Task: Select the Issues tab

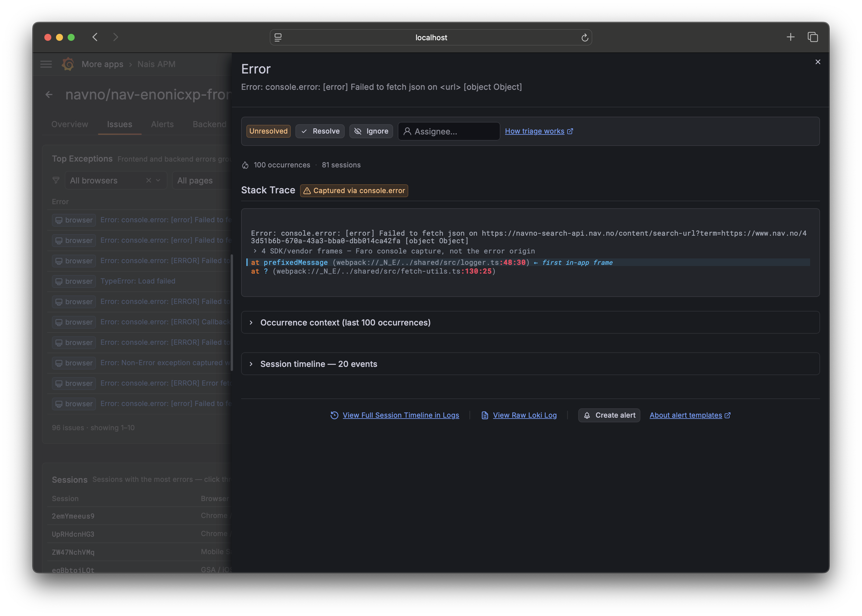Action: [x=120, y=124]
